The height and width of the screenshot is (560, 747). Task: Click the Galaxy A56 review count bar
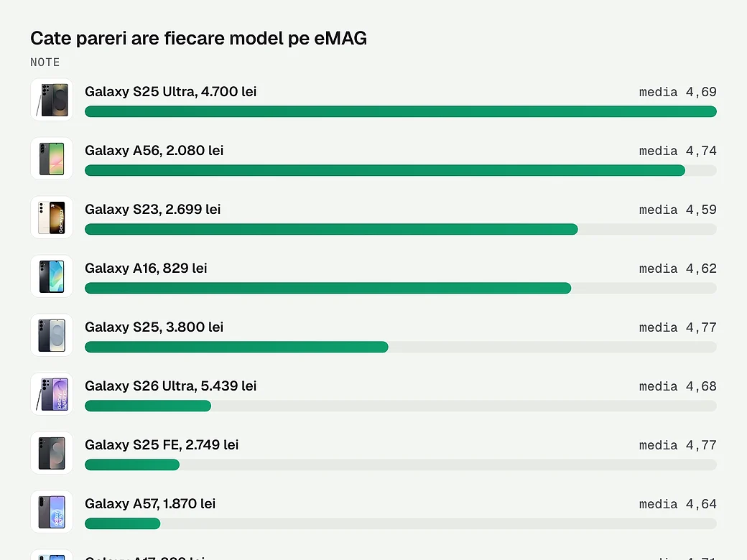401,170
